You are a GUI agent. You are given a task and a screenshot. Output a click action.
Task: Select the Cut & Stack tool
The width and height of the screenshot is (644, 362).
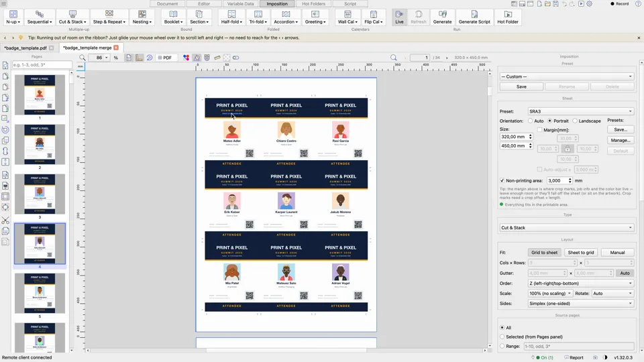72,17
